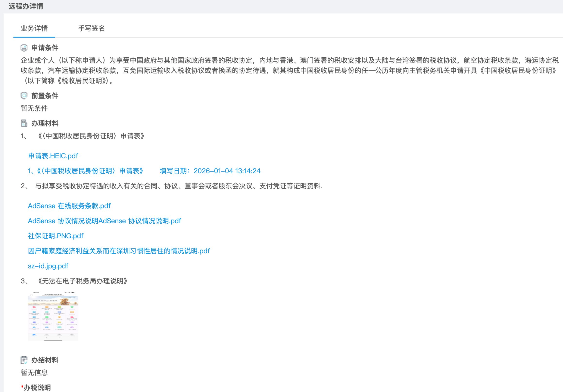Screen dimensions: 563x392
Task: Click the e-tax app screenshot thumbnail
Action: tap(53, 316)
